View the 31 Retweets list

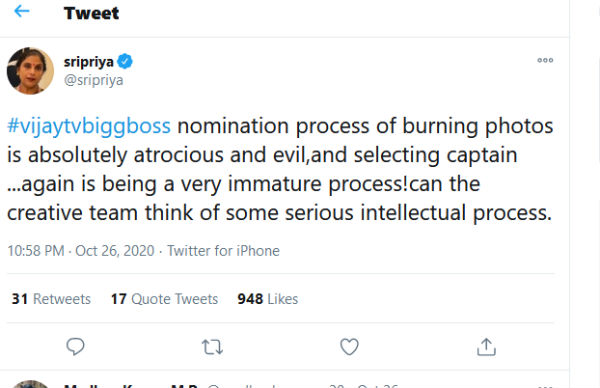(x=51, y=299)
